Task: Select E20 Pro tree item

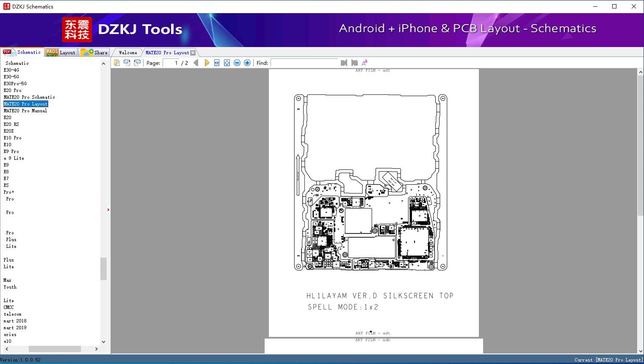Action: (x=13, y=90)
